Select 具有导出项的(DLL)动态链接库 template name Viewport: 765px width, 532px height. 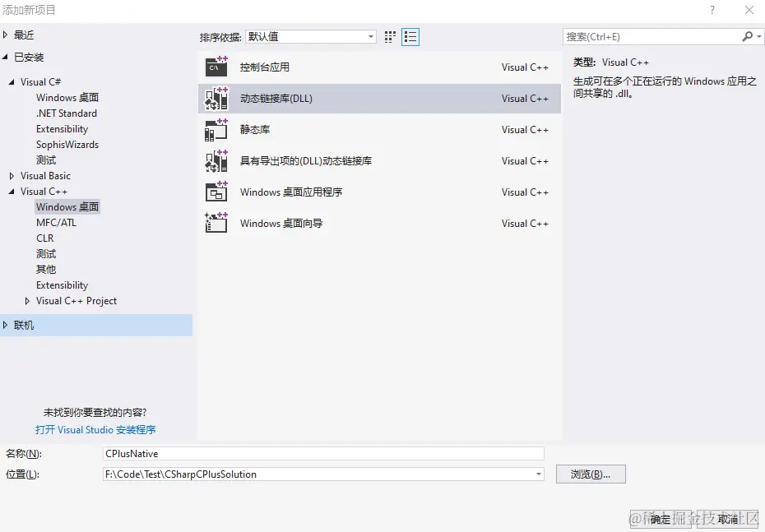point(306,160)
